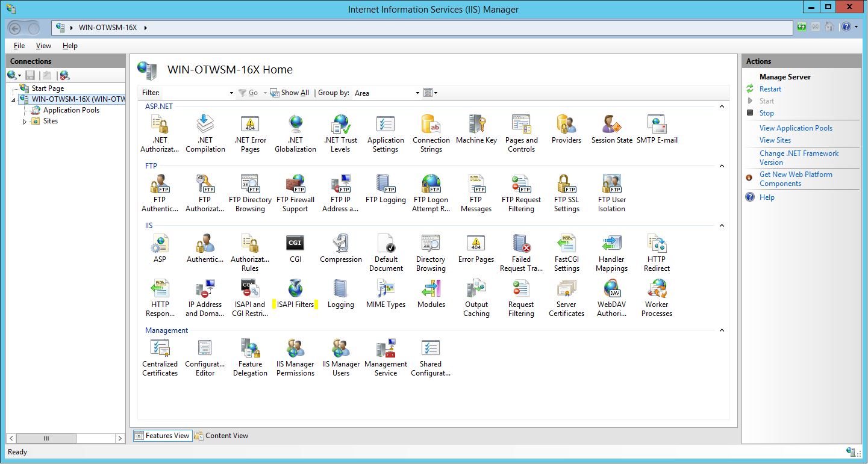Collapse the ASP.NET group
This screenshot has width=868, height=464.
point(722,107)
